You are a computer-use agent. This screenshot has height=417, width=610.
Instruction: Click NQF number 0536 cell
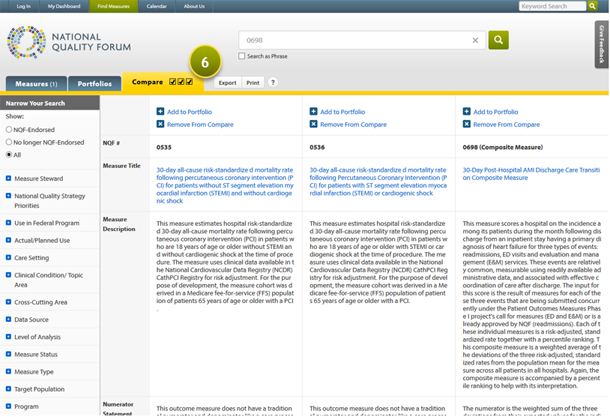(x=317, y=147)
